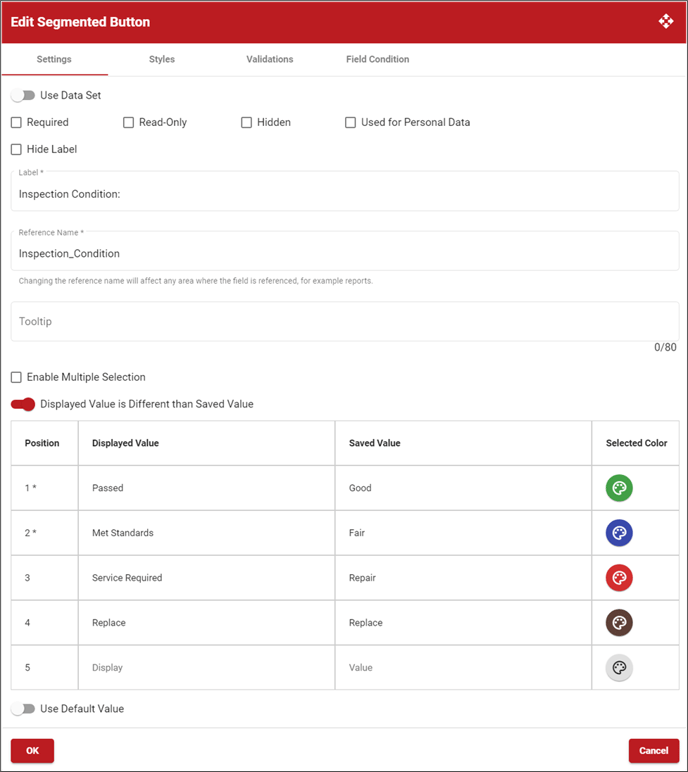Switch to the Styles tab

tap(162, 59)
